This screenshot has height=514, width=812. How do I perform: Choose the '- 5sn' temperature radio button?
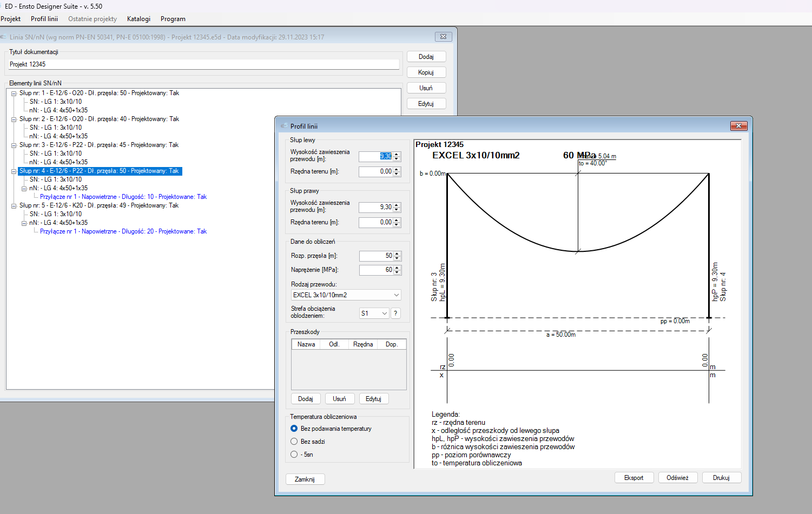pos(294,455)
